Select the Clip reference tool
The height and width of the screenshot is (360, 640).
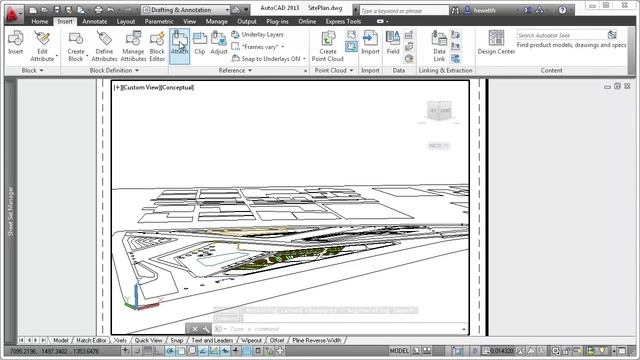200,42
